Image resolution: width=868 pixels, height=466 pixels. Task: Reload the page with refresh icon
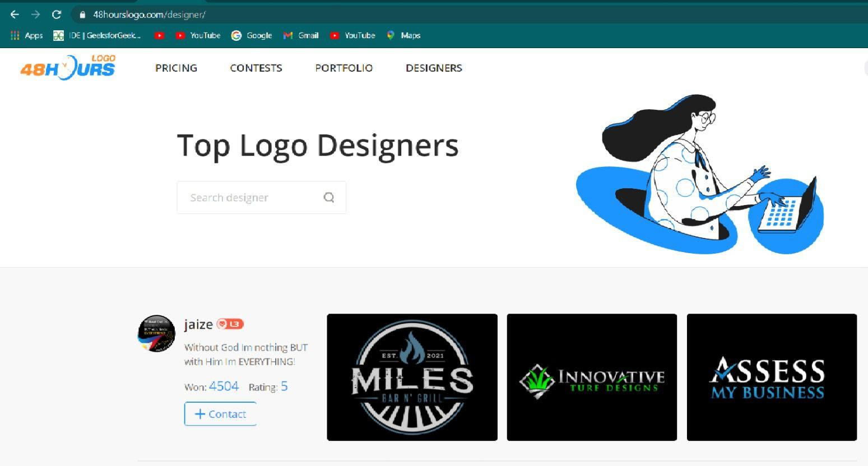point(56,15)
